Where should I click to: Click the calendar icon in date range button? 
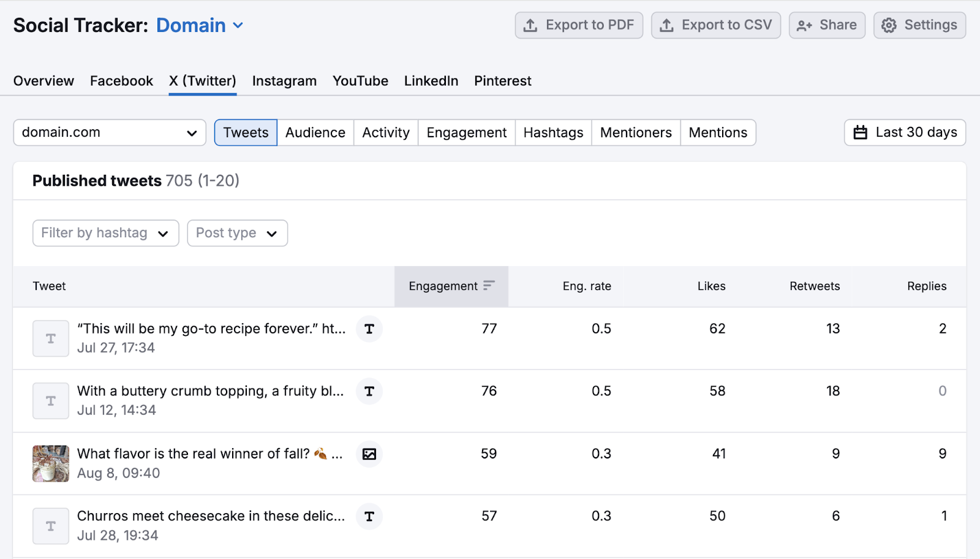(x=861, y=132)
